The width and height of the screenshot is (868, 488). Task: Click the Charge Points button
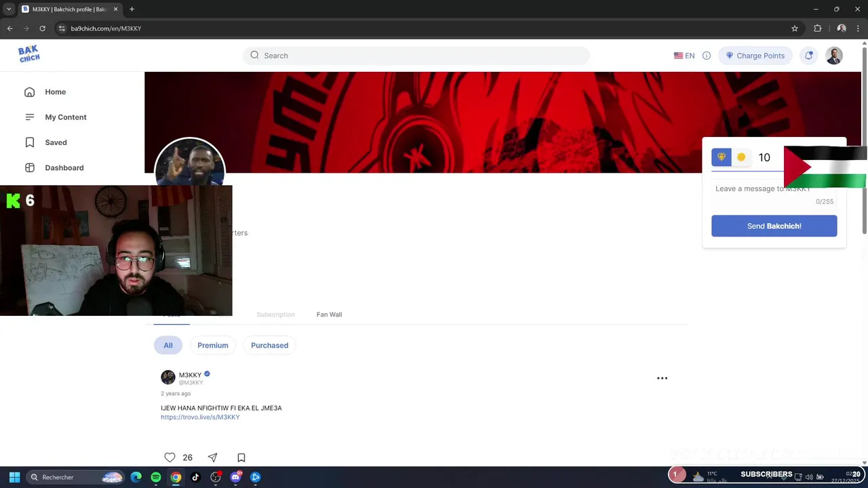755,56
